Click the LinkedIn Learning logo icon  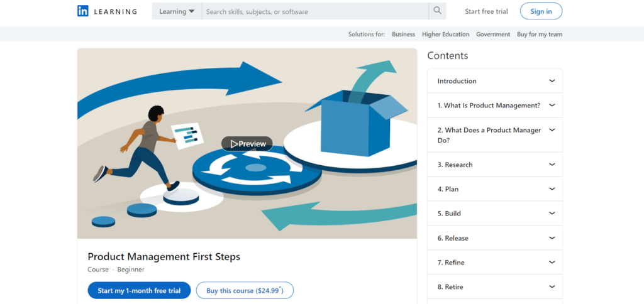(82, 11)
